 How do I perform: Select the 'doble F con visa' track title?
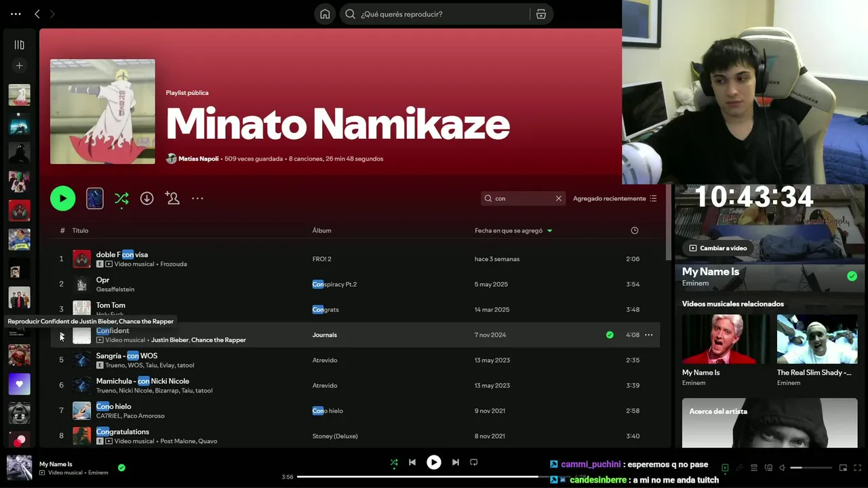pos(122,255)
